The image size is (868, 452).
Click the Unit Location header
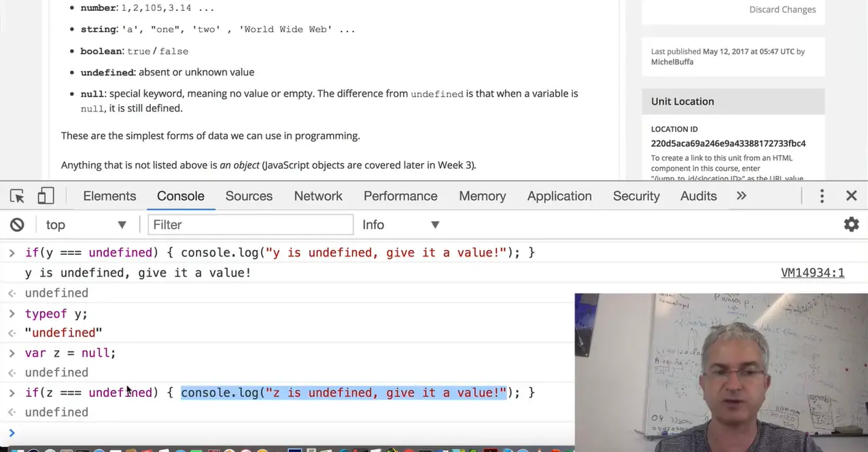pos(733,101)
